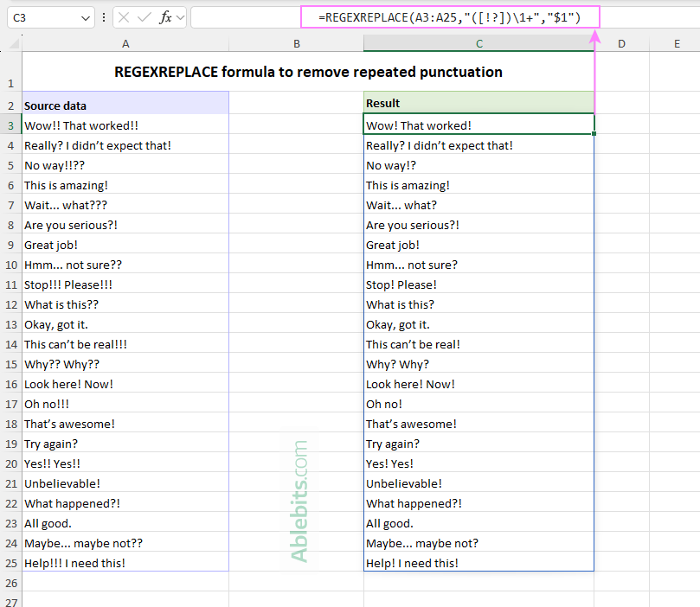700x607 pixels.
Task: Select cell 'Why?? Why??'
Action: (125, 364)
